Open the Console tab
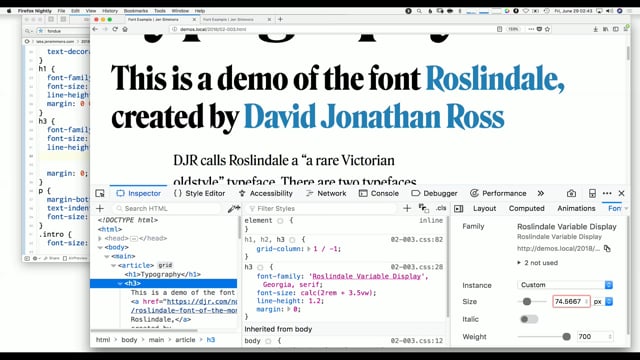 click(x=379, y=193)
